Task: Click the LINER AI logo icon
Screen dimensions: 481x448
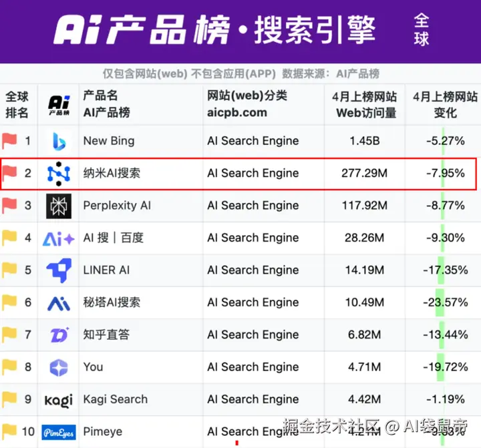Action: click(x=59, y=270)
